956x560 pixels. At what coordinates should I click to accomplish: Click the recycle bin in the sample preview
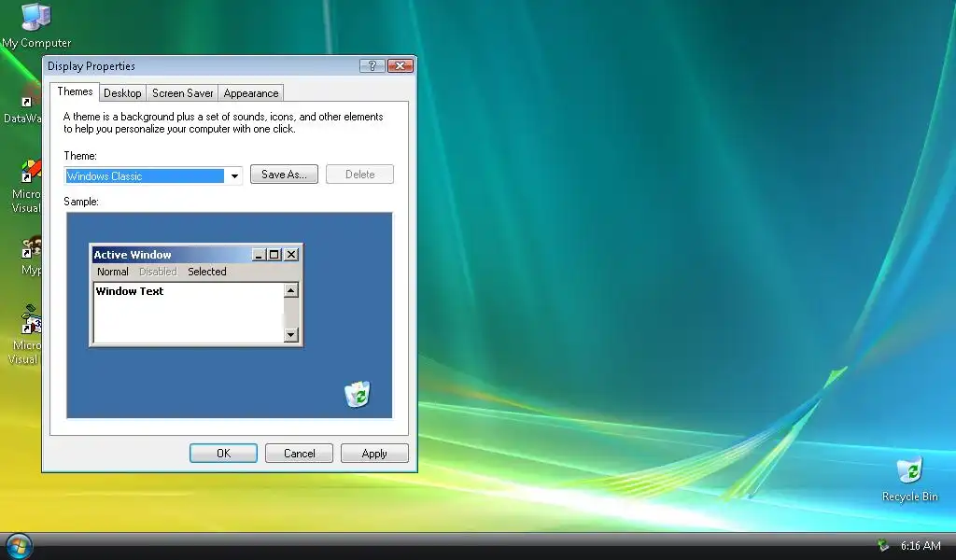coord(358,394)
